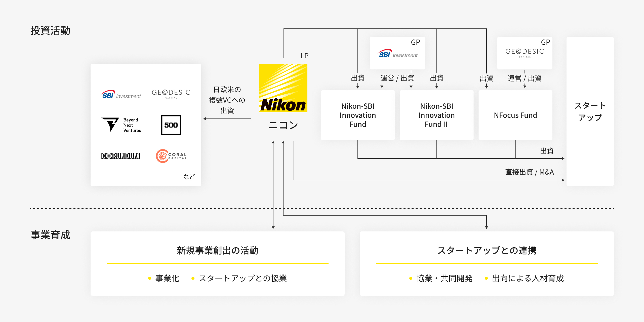Click the 直接出資 / M&A label
Image resolution: width=644 pixels, height=322 pixels.
[x=530, y=172]
